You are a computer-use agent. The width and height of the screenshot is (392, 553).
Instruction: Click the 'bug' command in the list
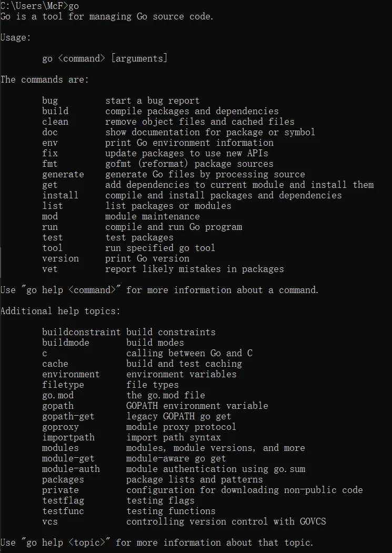[x=50, y=101]
